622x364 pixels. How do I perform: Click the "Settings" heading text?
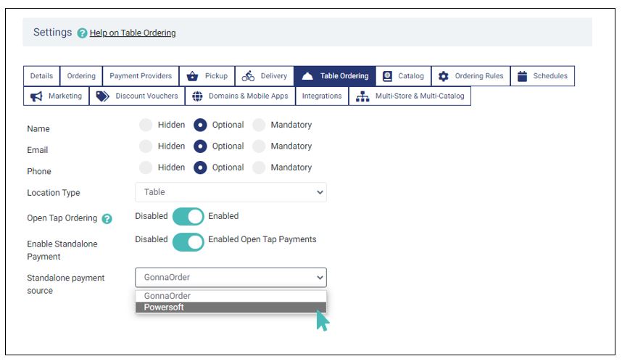tap(52, 32)
